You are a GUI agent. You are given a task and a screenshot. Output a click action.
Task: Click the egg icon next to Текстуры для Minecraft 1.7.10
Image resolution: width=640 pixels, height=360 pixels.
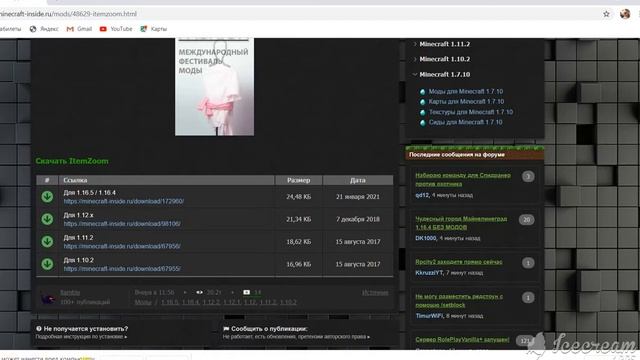(x=423, y=112)
